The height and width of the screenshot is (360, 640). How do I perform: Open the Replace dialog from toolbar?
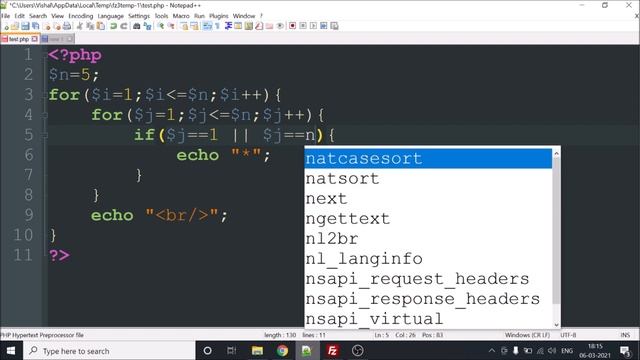pyautogui.click(x=148, y=26)
